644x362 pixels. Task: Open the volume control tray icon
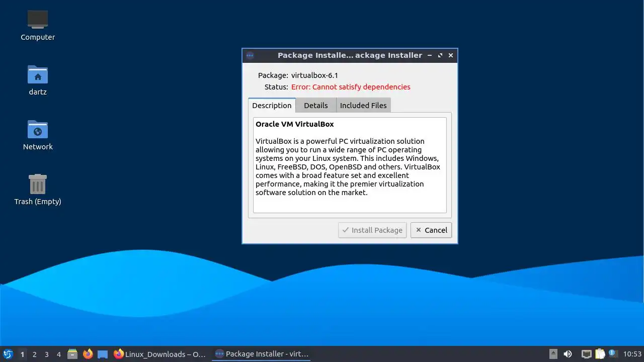pos(568,354)
